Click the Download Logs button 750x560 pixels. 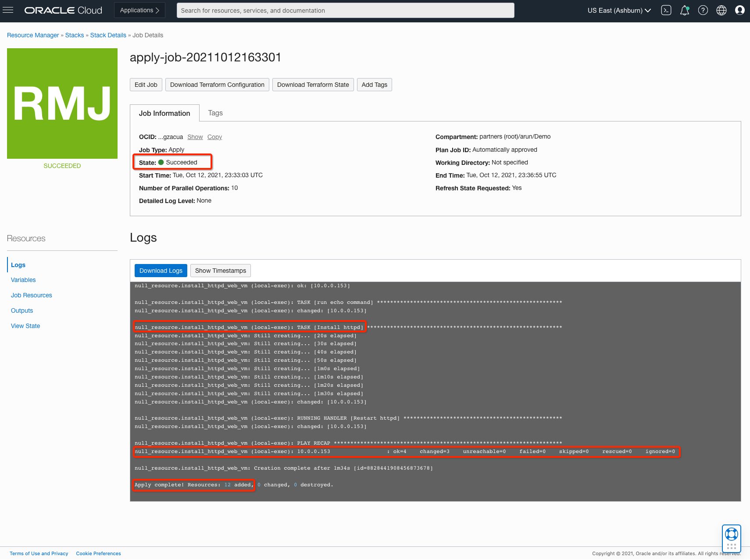(161, 271)
